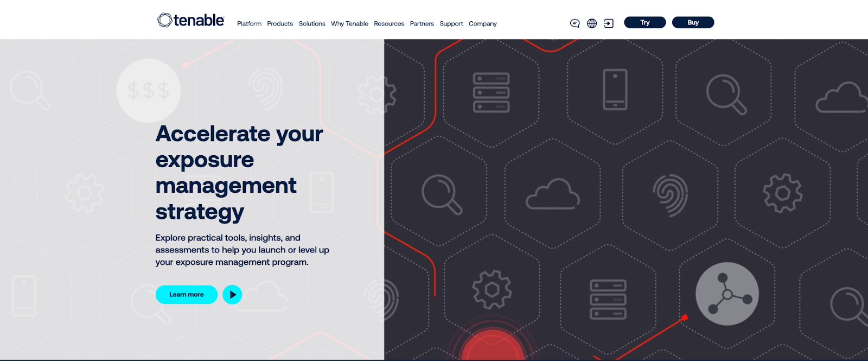Open the Why Tenable menu
This screenshot has width=868, height=361.
[349, 24]
